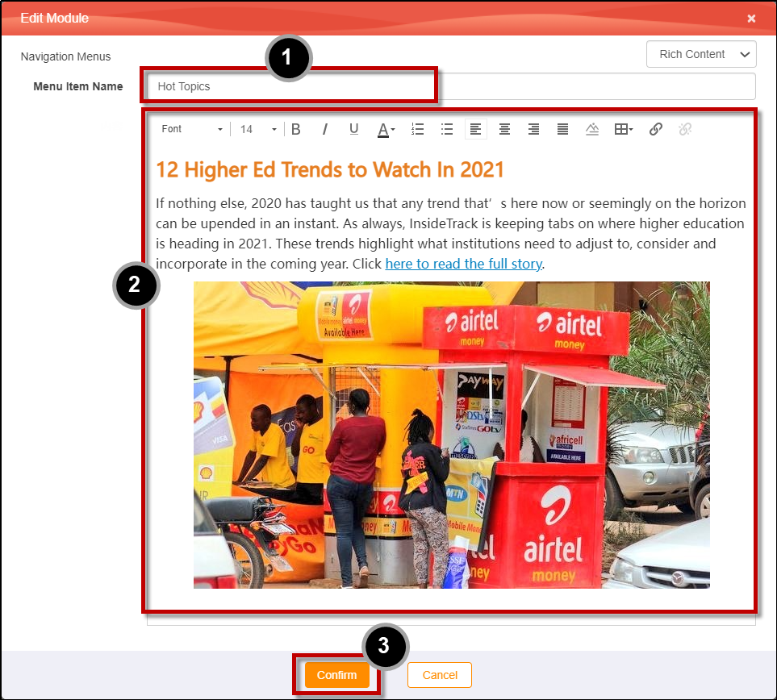
Task: Toggle bold formatting in editor toolbar
Action: tap(296, 129)
